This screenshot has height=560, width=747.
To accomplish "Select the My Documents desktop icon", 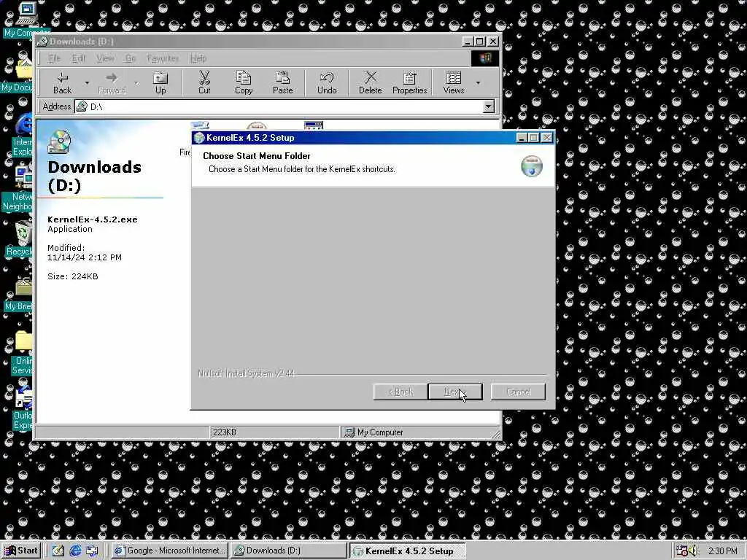I will 18,76.
